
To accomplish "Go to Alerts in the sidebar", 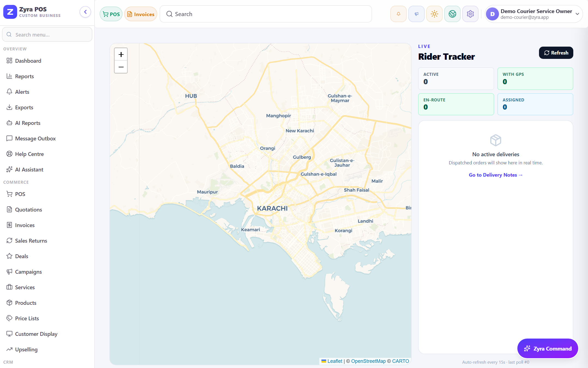I will 47,92.
